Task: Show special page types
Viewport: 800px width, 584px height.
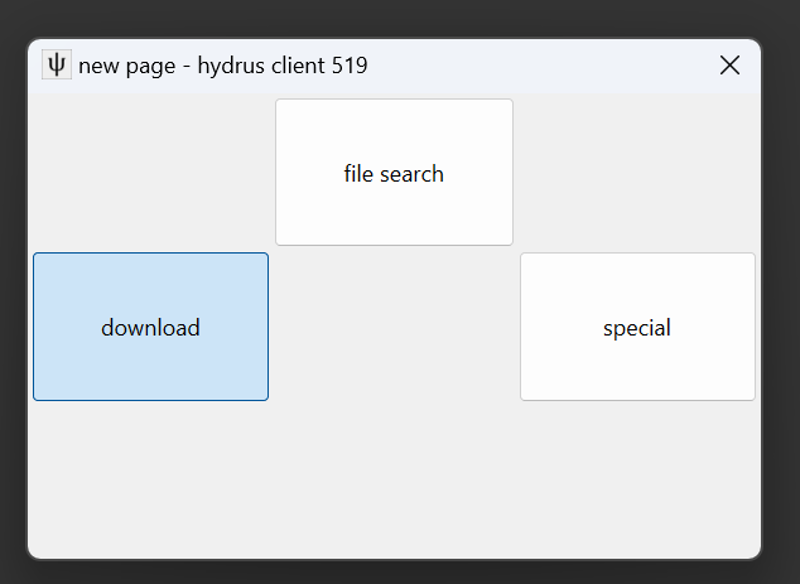Action: (637, 326)
